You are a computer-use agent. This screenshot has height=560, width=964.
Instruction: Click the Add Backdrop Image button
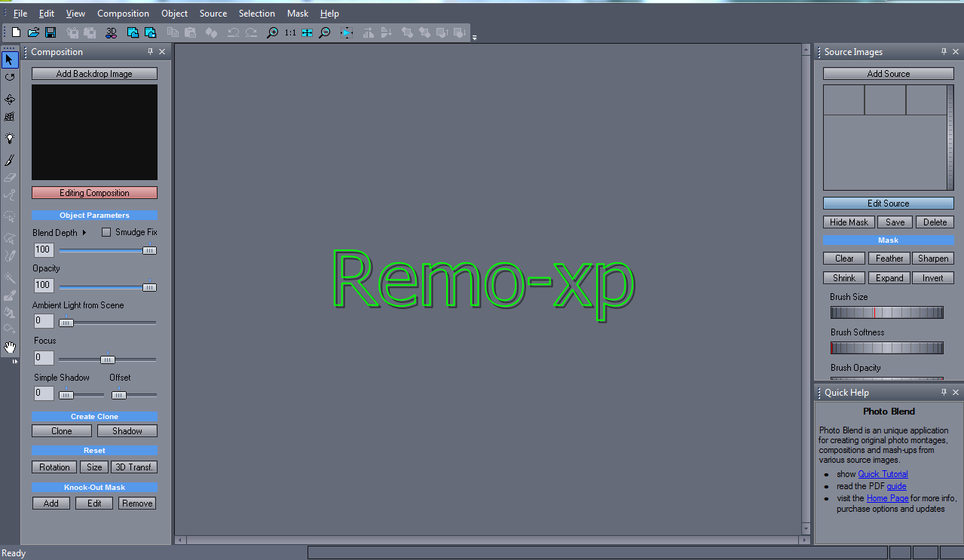point(94,74)
